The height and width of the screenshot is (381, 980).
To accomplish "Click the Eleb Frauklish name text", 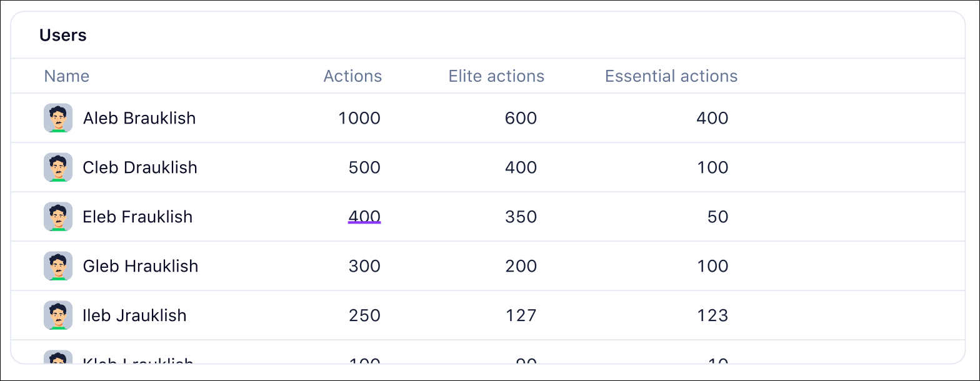I will coord(137,217).
